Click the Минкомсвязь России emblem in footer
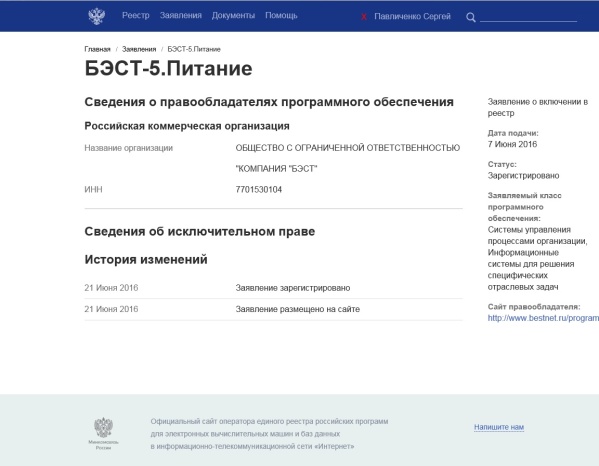The width and height of the screenshot is (599, 466). [104, 433]
